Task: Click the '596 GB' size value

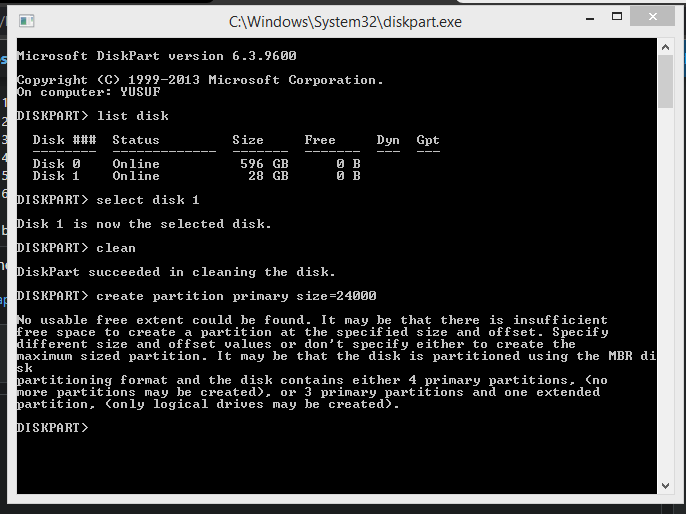Action: [264, 164]
